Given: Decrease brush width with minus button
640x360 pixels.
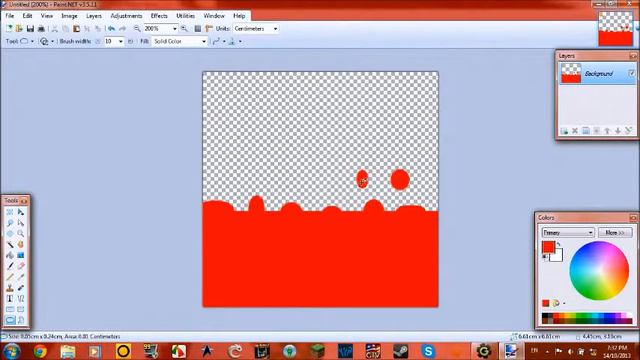Looking at the screenshot, I should pos(98,41).
